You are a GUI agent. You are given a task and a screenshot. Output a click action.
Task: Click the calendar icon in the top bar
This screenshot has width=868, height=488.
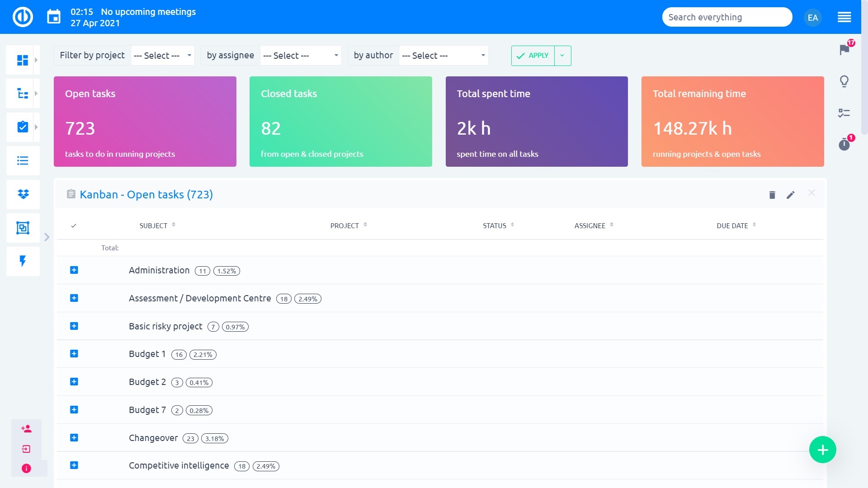[x=54, y=16]
